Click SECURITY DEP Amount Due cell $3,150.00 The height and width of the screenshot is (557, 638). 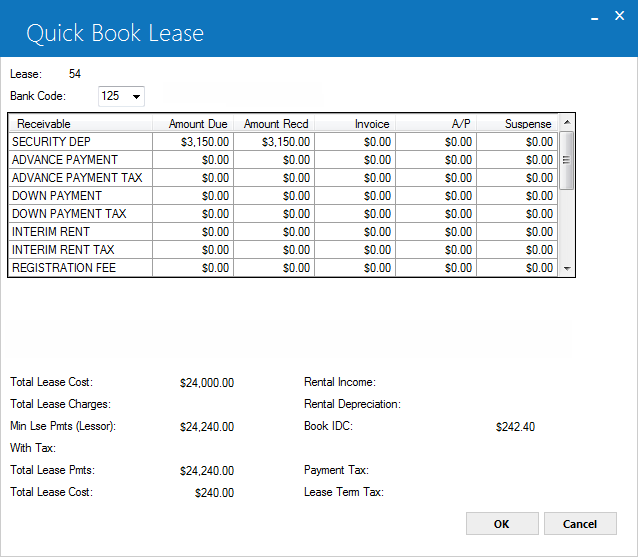point(193,142)
